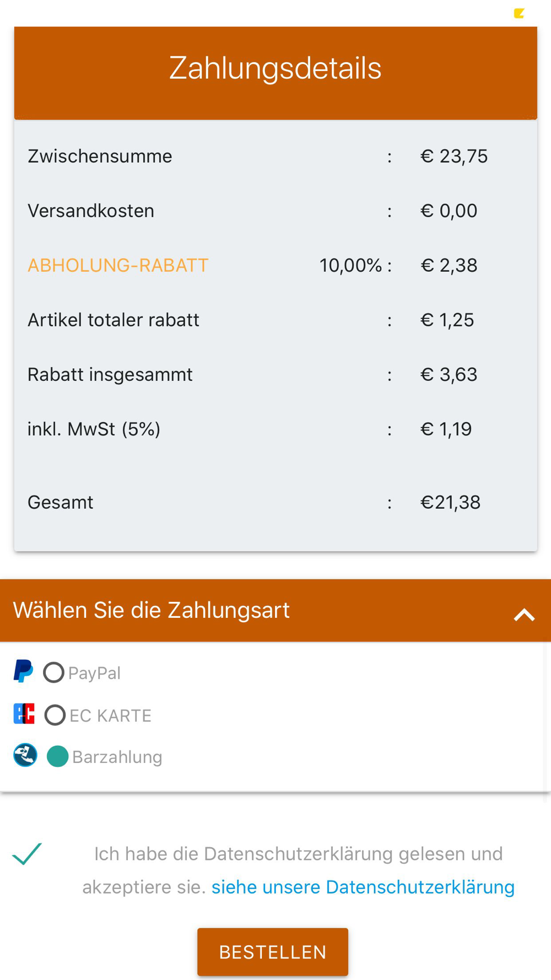Click the ABHOLUNG-RABATT label
The width and height of the screenshot is (551, 980).
(x=118, y=265)
